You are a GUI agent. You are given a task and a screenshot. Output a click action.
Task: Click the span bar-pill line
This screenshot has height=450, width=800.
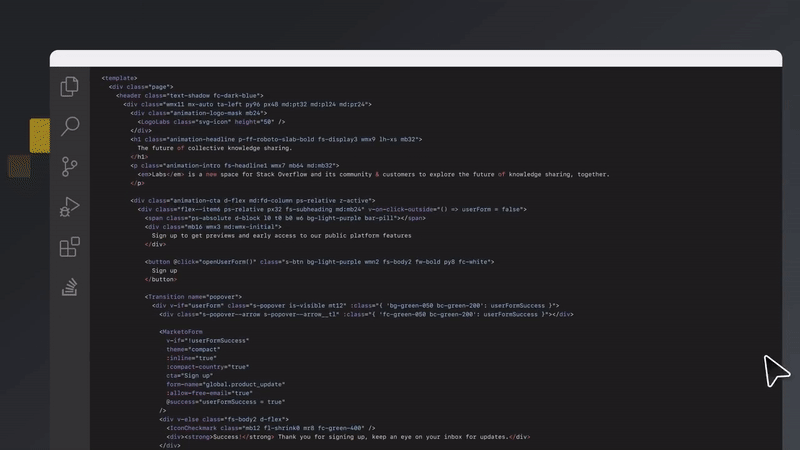point(285,218)
